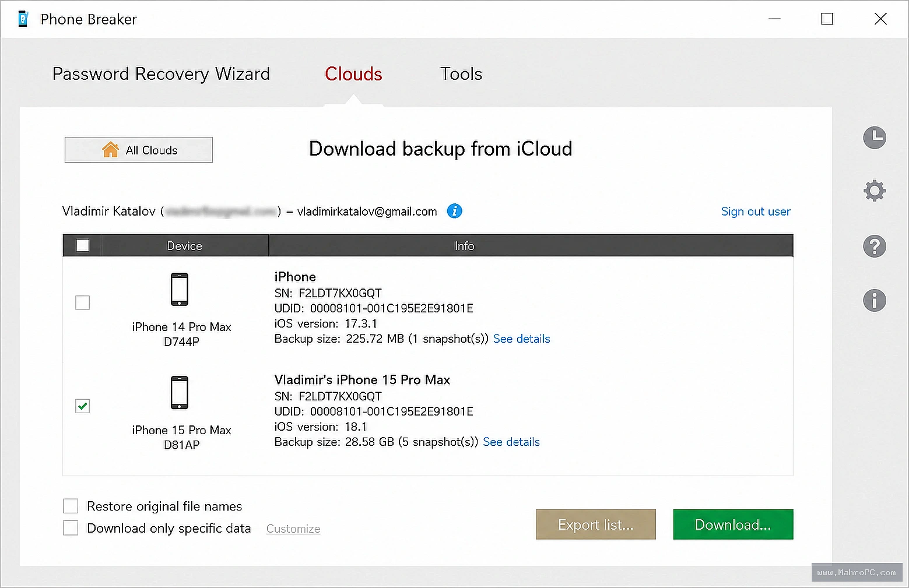Minimize the Phone Breaker window
This screenshot has height=588, width=909.
(x=774, y=19)
